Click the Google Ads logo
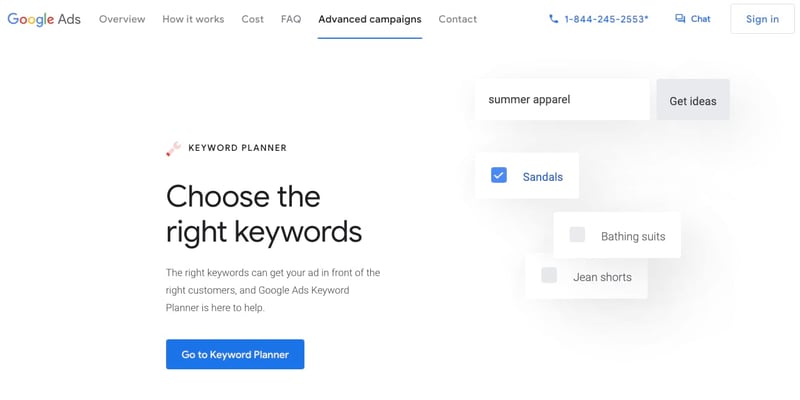The width and height of the screenshot is (800, 400). pos(44,19)
